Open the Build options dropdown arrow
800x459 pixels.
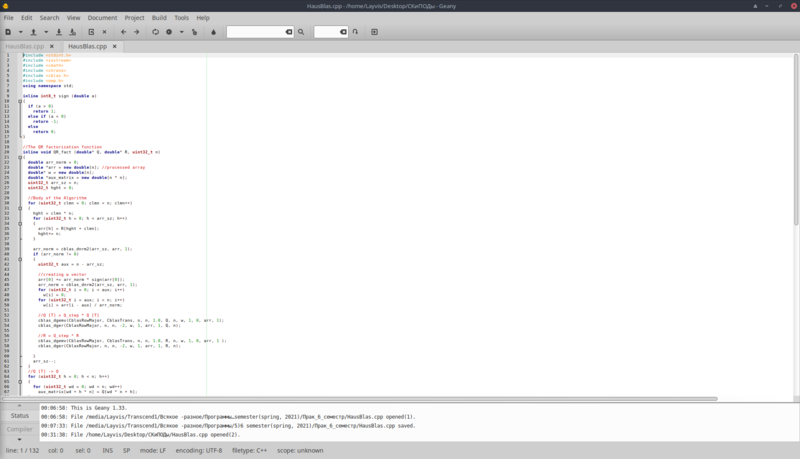(182, 32)
